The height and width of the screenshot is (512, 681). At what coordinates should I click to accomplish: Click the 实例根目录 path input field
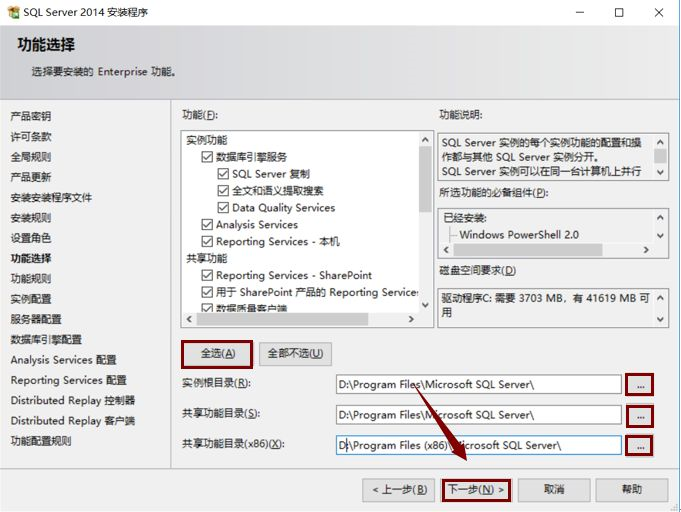[x=479, y=385]
